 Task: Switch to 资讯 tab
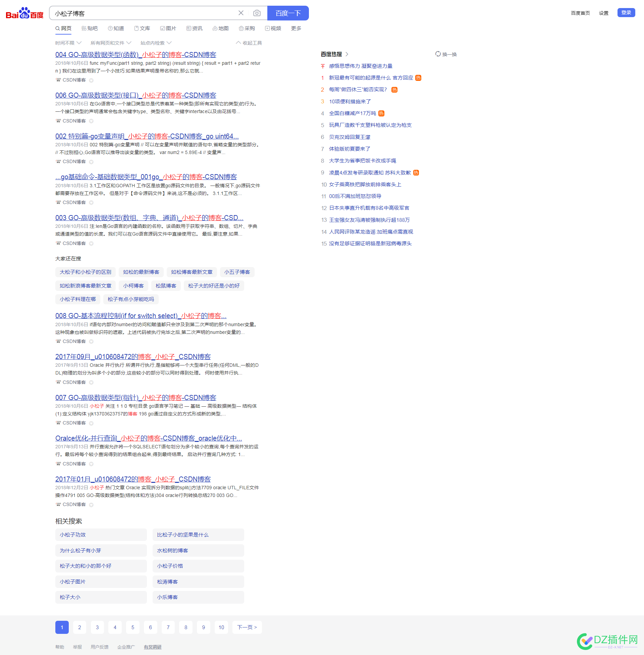coord(195,29)
